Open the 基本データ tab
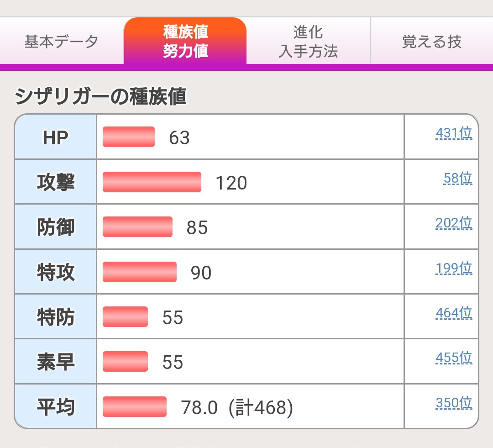 click(62, 42)
